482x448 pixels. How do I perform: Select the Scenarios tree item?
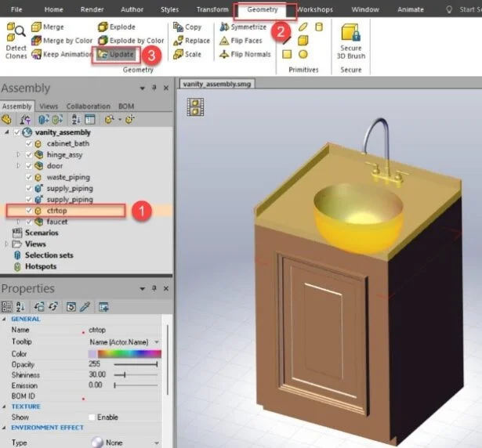42,233
